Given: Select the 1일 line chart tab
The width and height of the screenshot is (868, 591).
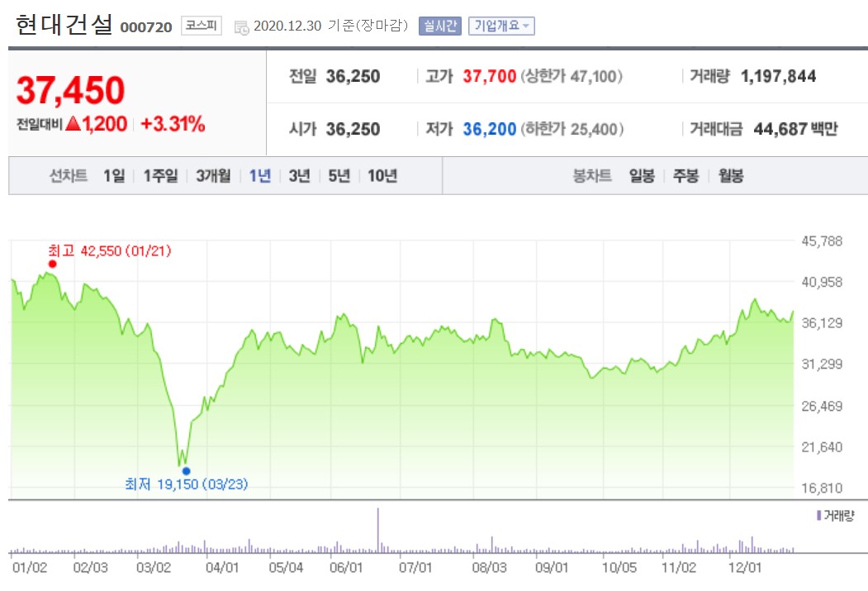Looking at the screenshot, I should (114, 176).
